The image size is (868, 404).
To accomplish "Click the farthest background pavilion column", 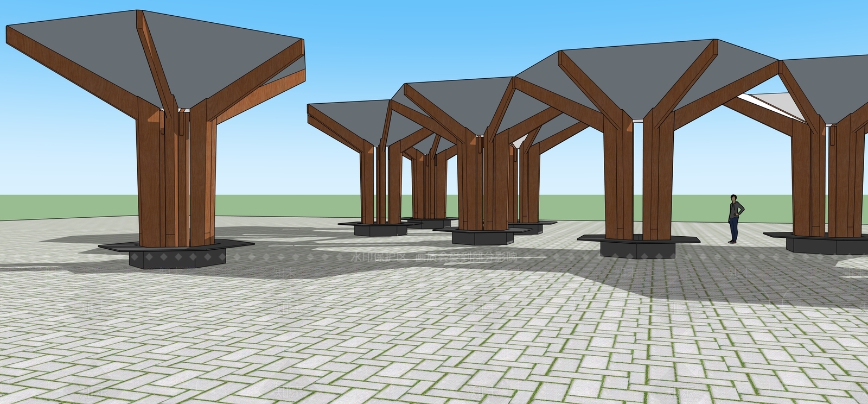I will point(427,185).
